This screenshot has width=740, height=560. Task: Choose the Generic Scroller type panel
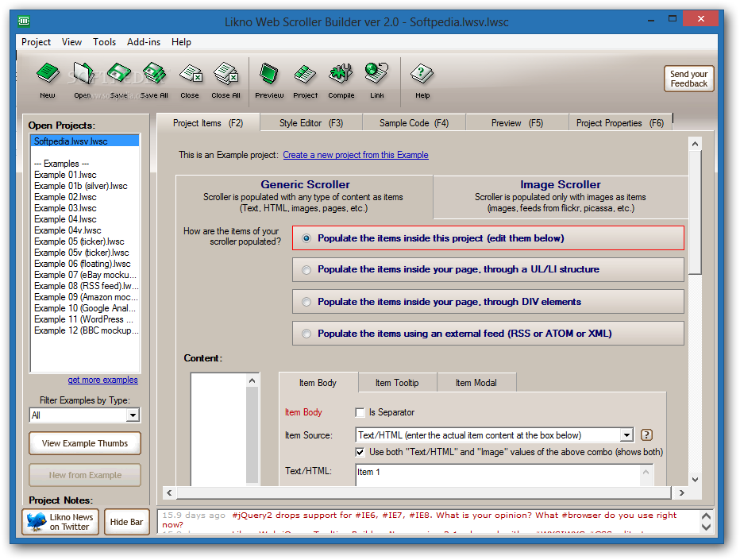coord(304,196)
